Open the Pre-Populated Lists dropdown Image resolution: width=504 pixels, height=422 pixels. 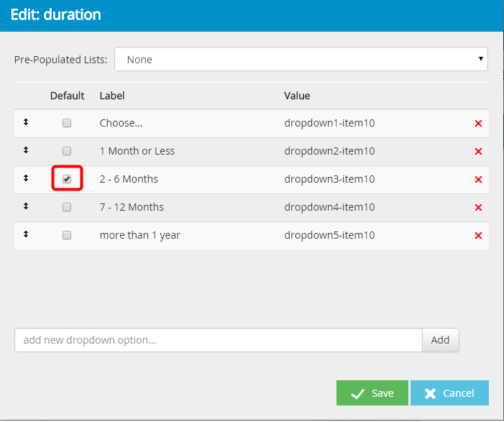(301, 60)
